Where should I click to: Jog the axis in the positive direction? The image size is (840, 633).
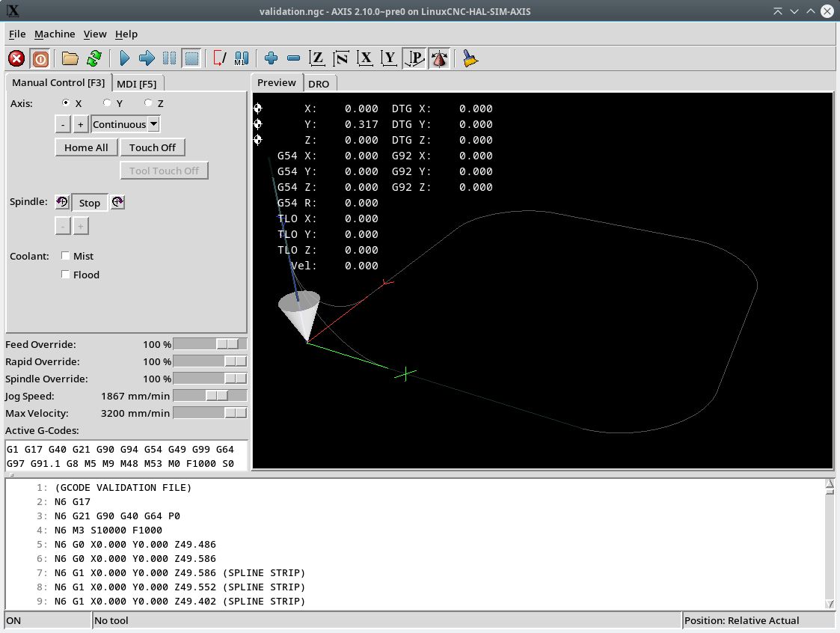pos(80,124)
